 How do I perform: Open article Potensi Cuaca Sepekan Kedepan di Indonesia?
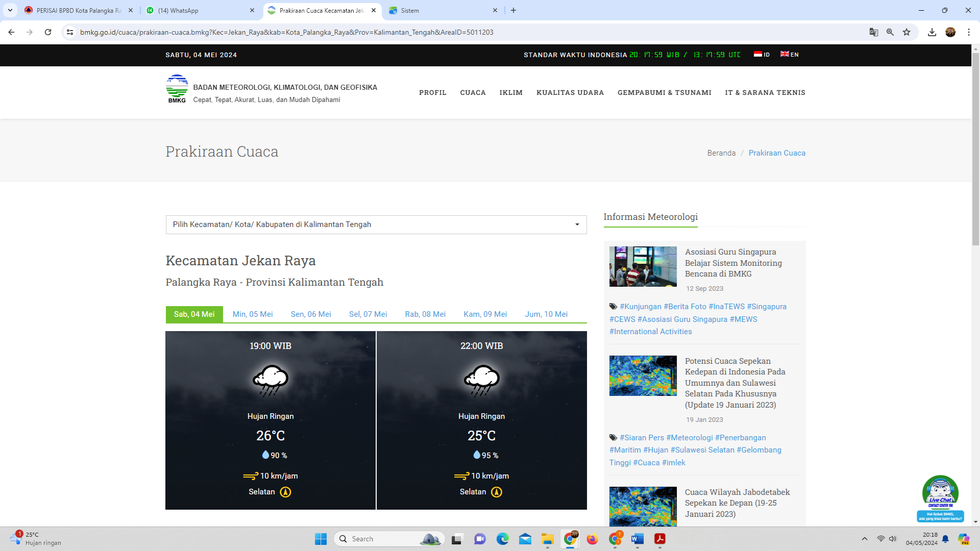tap(735, 383)
